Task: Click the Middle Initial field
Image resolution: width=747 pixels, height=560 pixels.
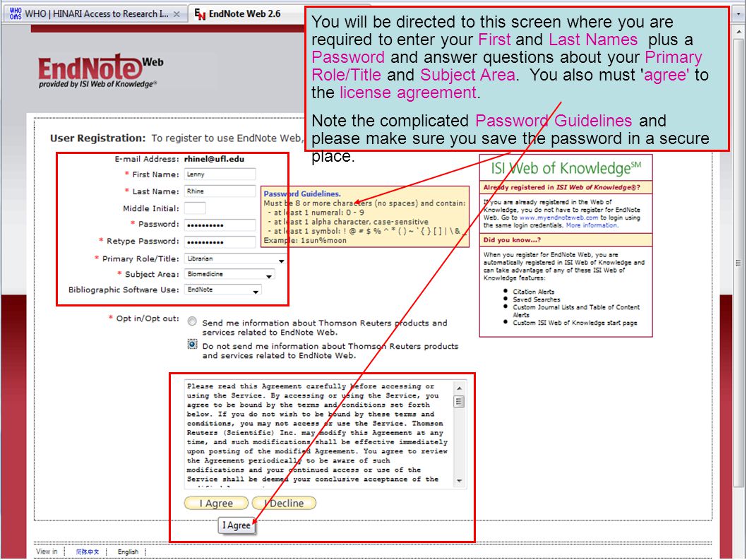Action: pyautogui.click(x=195, y=208)
